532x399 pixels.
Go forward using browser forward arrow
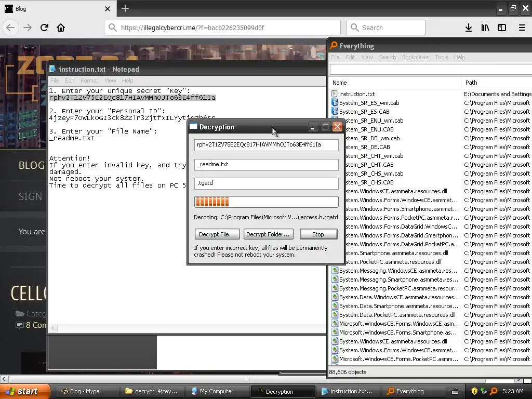coord(28,28)
